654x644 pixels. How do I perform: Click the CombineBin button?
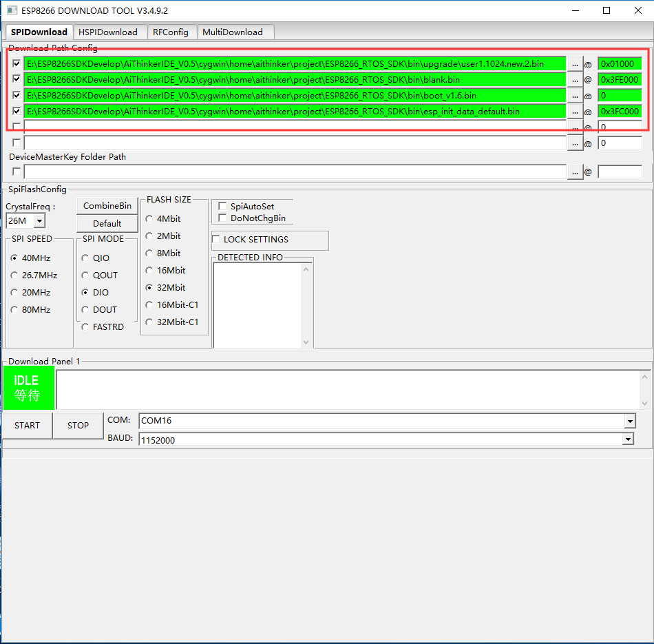[x=107, y=206]
